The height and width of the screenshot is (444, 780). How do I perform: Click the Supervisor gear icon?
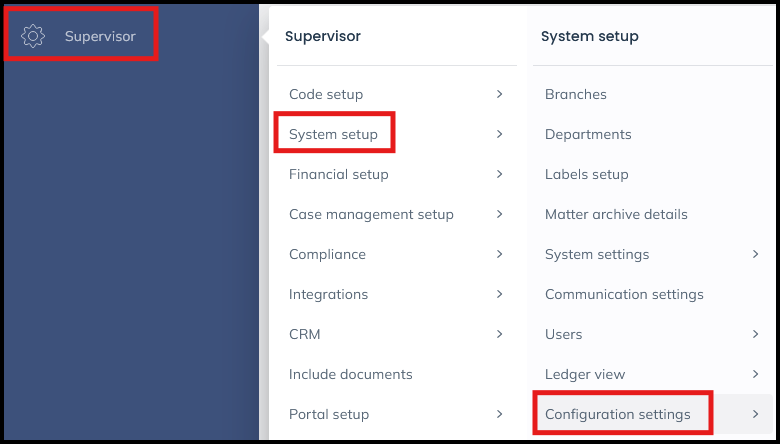click(x=33, y=37)
